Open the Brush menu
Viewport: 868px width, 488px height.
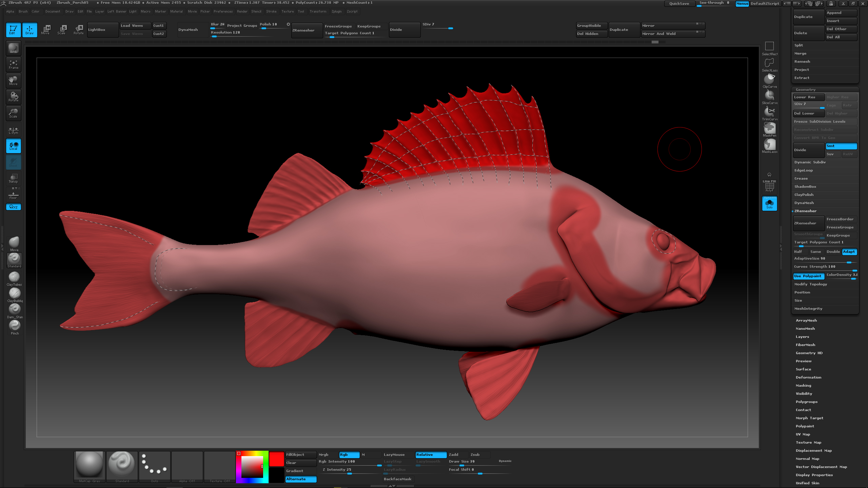(23, 12)
